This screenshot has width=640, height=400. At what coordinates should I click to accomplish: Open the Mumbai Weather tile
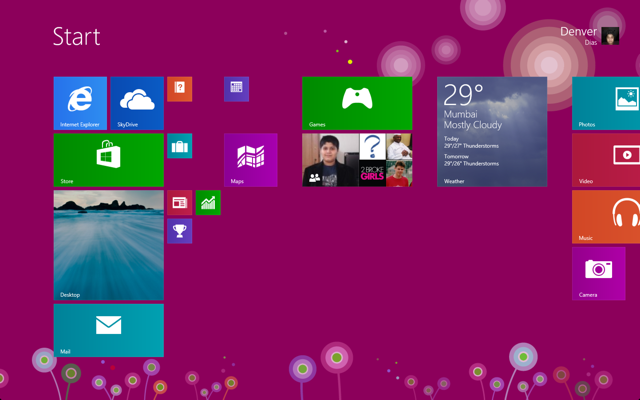pyautogui.click(x=492, y=131)
